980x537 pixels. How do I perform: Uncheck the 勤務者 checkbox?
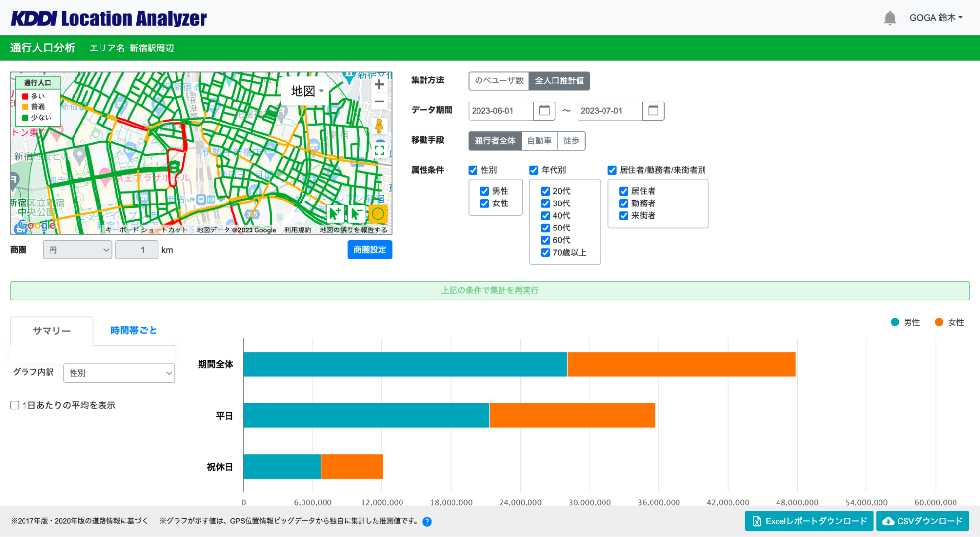pyautogui.click(x=624, y=204)
